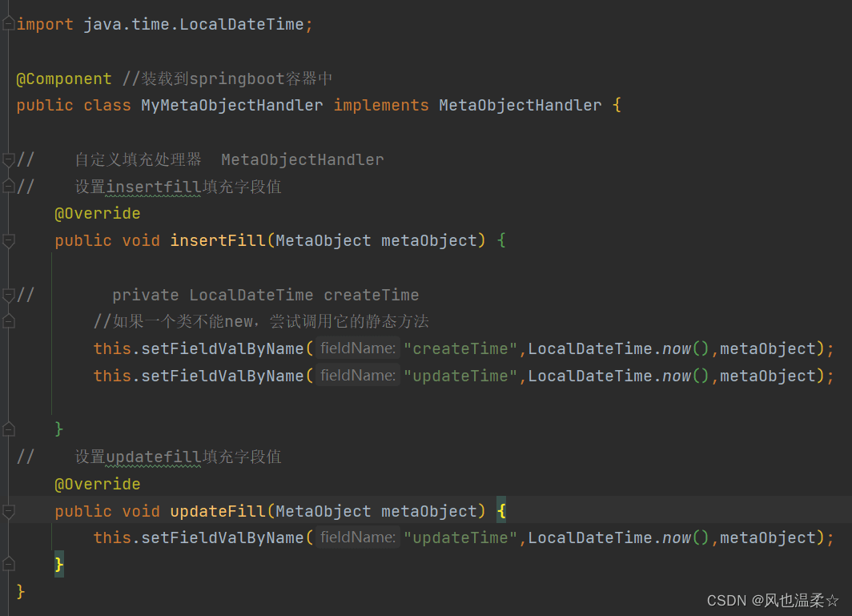This screenshot has width=852, height=616.
Task: Click the green closing brace of insertFill
Action: [x=59, y=429]
